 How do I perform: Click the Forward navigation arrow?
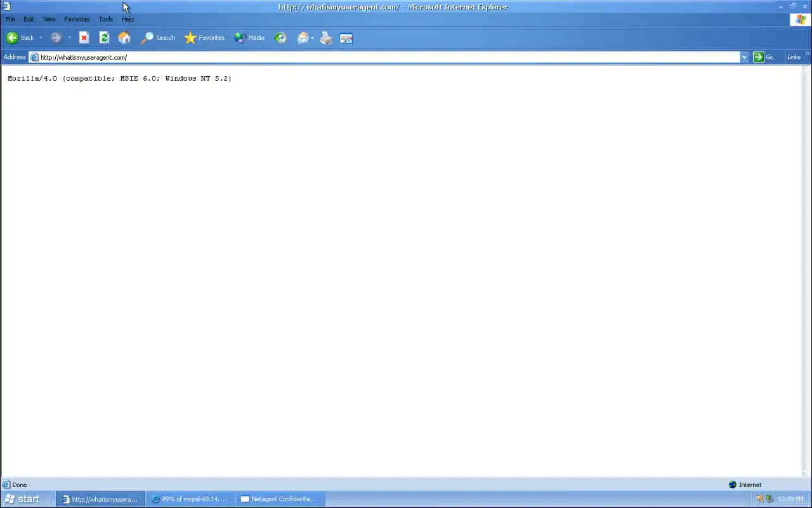[x=56, y=38]
